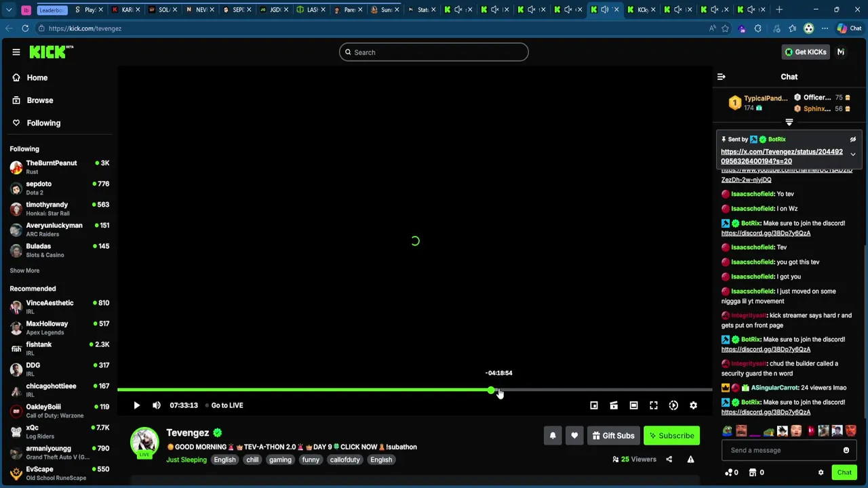Viewport: 868px width, 488px height.
Task: Collapse the chat panel icon
Action: [721, 77]
